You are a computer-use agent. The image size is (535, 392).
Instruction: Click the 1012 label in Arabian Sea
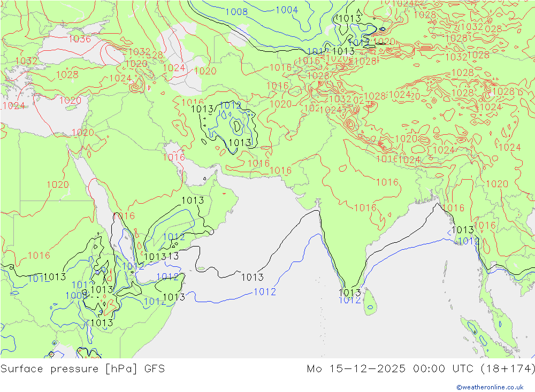click(265, 291)
